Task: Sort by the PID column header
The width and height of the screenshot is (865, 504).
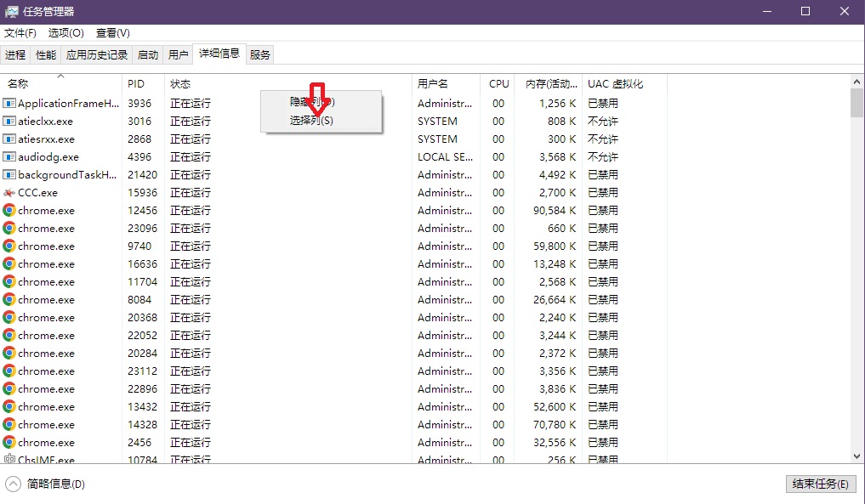Action: (x=136, y=84)
